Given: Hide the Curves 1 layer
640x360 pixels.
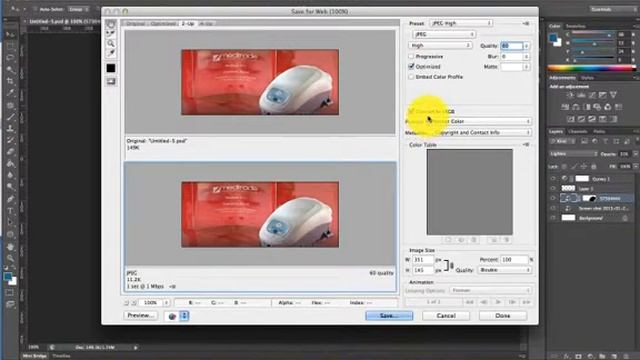Looking at the screenshot, I should (553, 179).
